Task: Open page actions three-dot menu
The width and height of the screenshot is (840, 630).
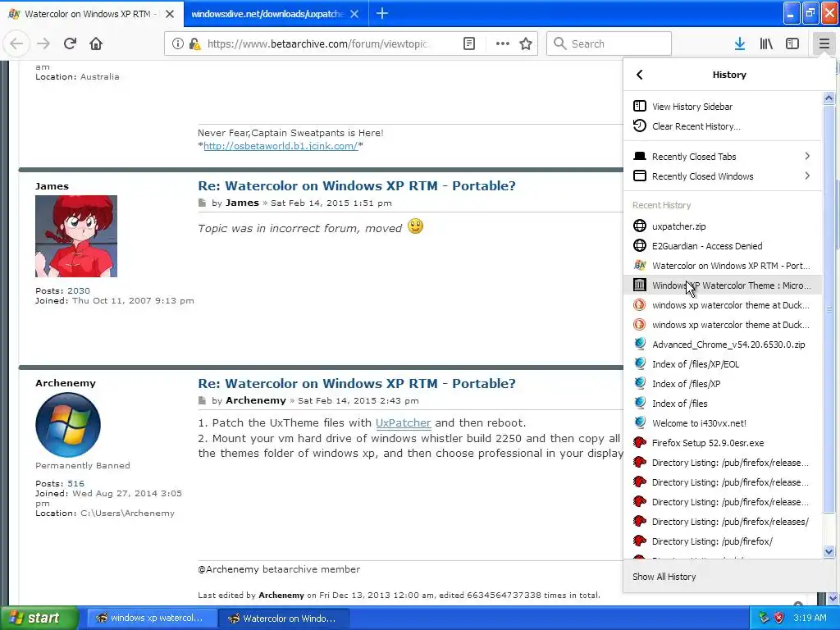Action: pyautogui.click(x=503, y=43)
